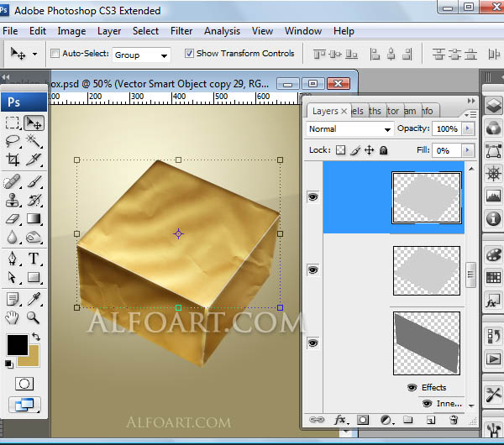Select the Hand tool
The height and width of the screenshot is (445, 504).
(13, 318)
